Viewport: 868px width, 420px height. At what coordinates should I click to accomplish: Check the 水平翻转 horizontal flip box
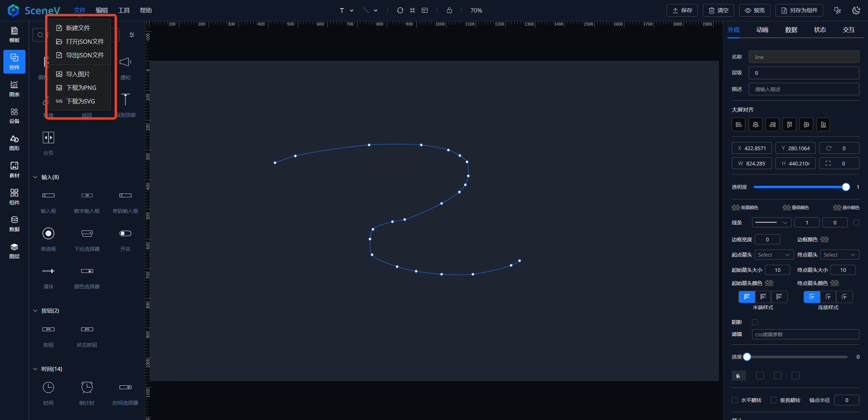coord(735,400)
